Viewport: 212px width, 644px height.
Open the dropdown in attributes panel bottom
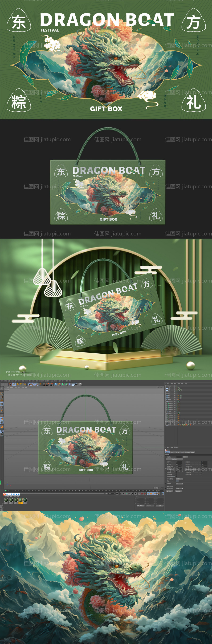[x=179, y=488]
